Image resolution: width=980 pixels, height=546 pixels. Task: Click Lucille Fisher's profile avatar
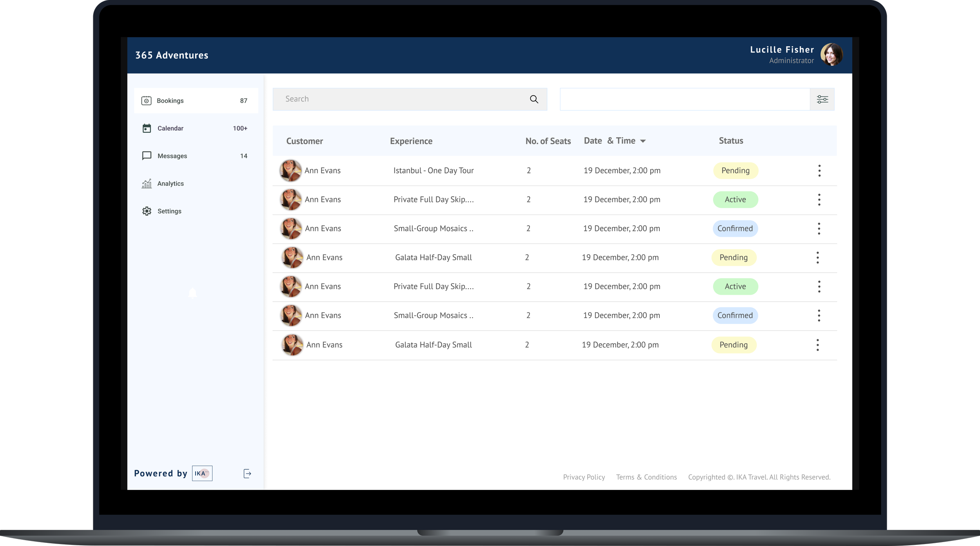pos(831,55)
